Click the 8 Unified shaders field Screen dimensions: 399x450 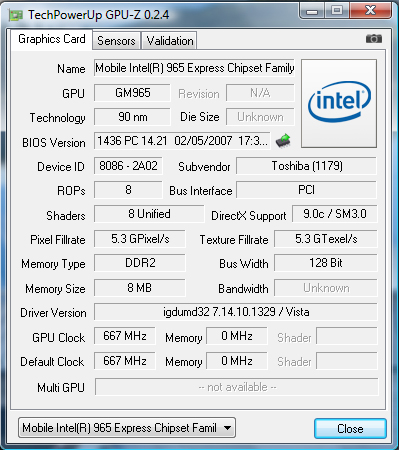(x=149, y=214)
